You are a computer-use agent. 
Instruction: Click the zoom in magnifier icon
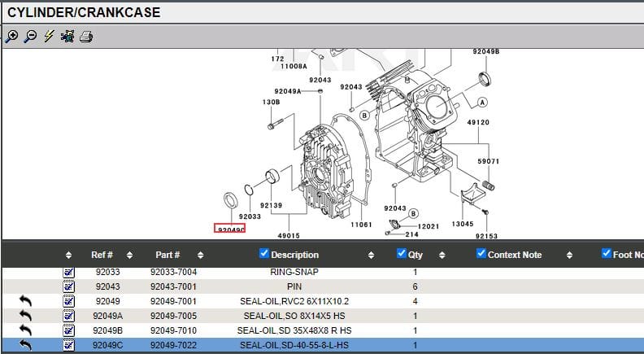point(11,37)
